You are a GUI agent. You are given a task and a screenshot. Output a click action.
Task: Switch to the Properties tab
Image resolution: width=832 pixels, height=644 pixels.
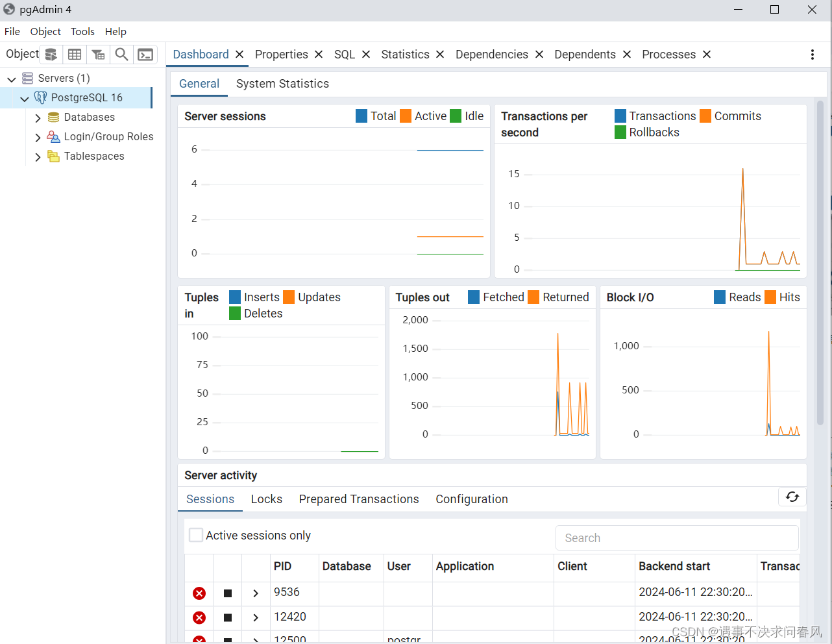click(282, 55)
